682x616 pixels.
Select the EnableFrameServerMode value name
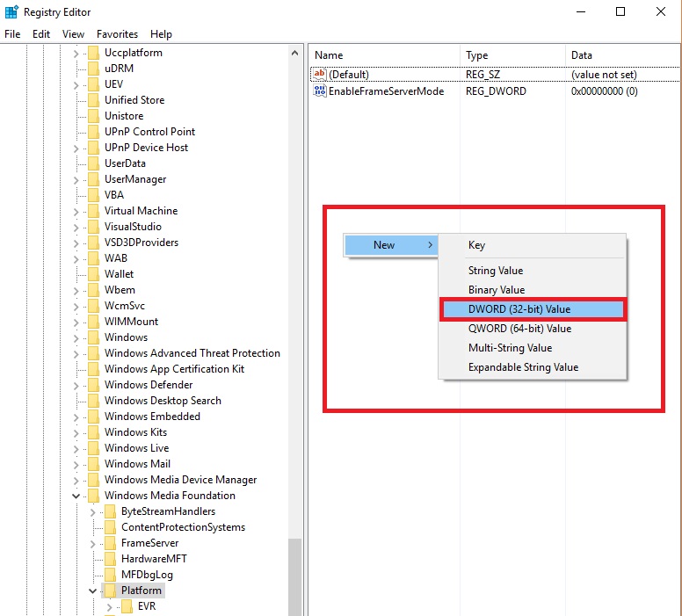(x=386, y=91)
